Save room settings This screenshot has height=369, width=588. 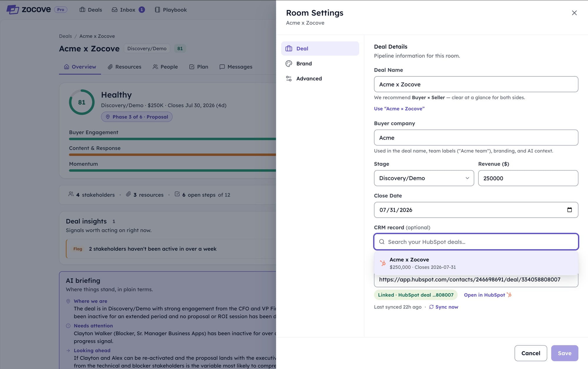(x=564, y=353)
